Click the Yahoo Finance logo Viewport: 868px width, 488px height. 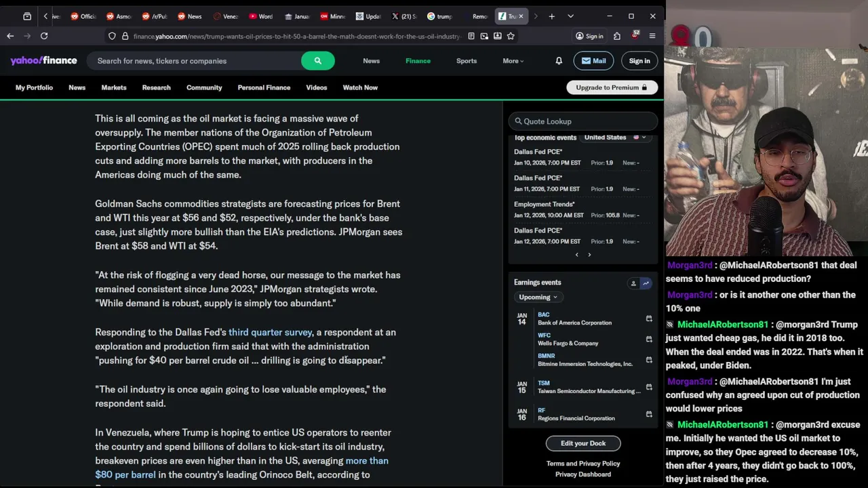click(43, 60)
